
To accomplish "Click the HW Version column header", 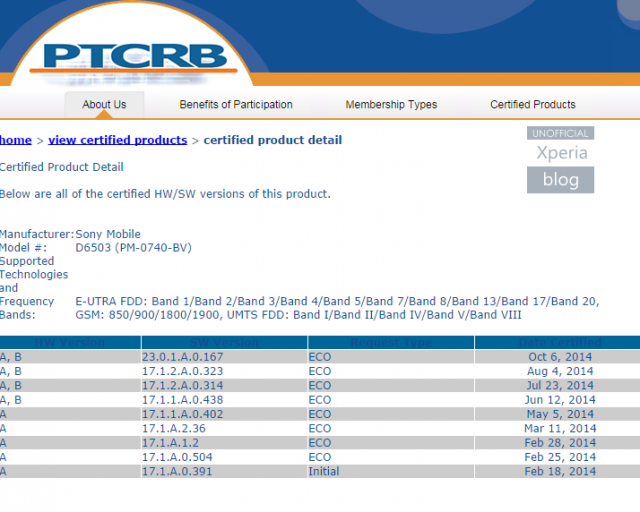I will (70, 342).
